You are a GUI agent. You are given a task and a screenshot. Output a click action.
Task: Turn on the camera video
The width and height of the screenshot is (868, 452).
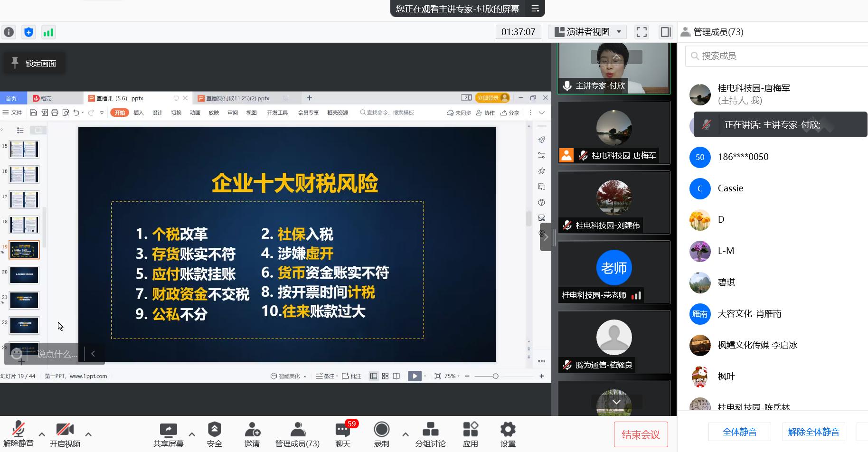65,434
